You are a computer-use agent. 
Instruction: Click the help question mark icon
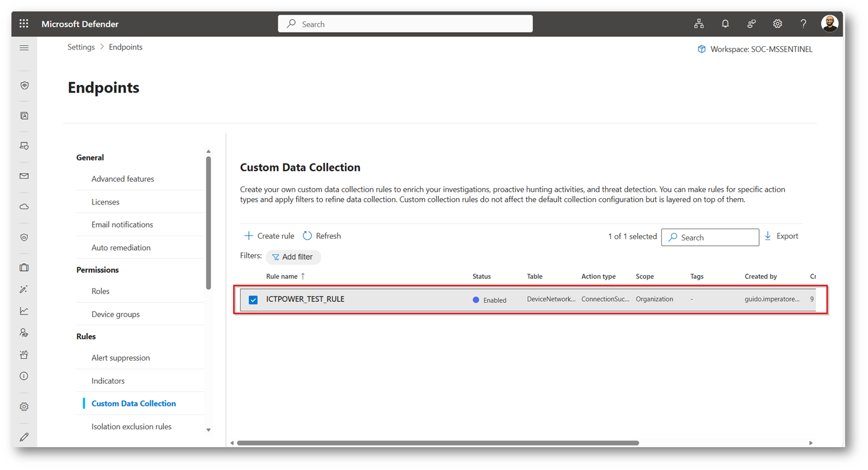point(803,24)
